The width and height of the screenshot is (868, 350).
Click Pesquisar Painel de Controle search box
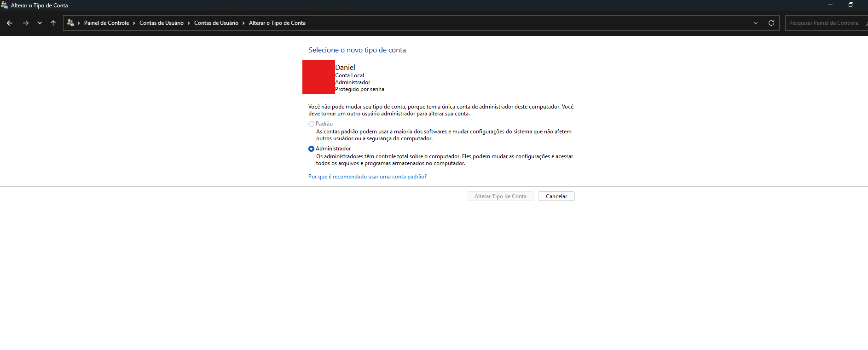tap(826, 23)
